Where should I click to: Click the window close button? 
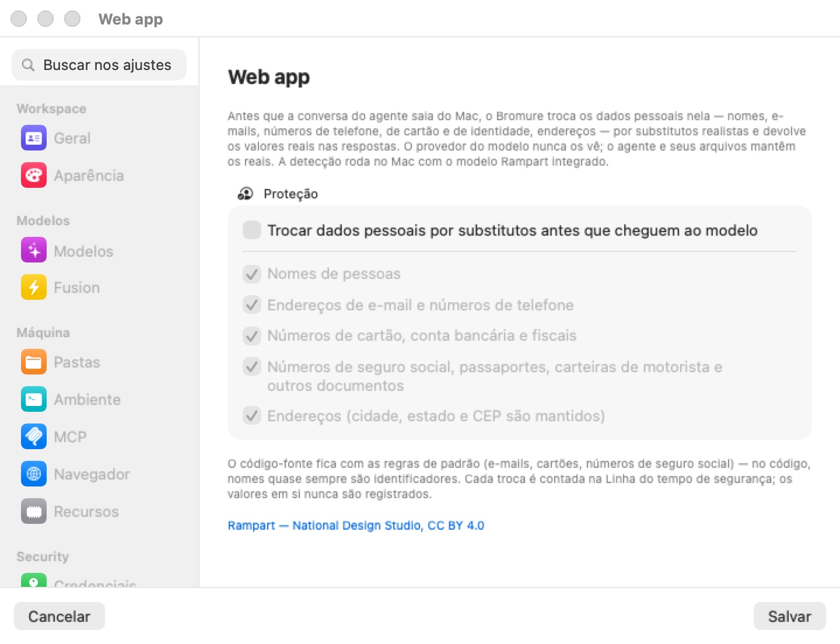pos(19,19)
